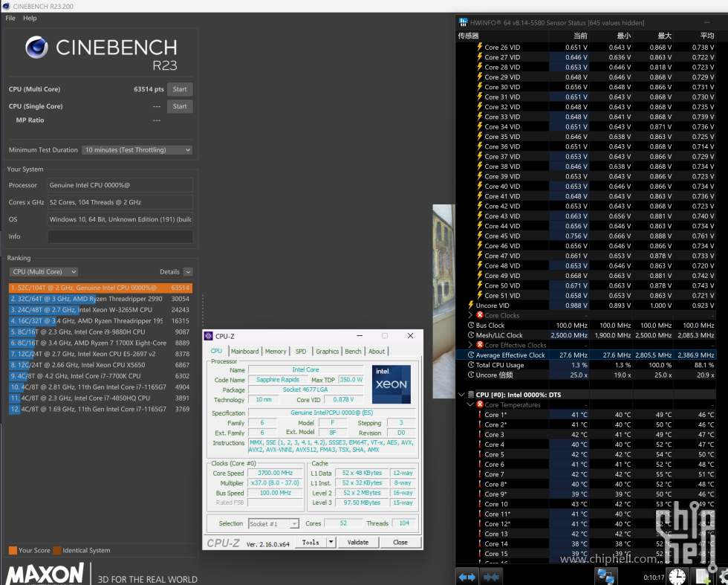Click the clock icon beside Bus Clock
Image resolution: width=728 pixels, height=585 pixels.
pyautogui.click(x=471, y=326)
